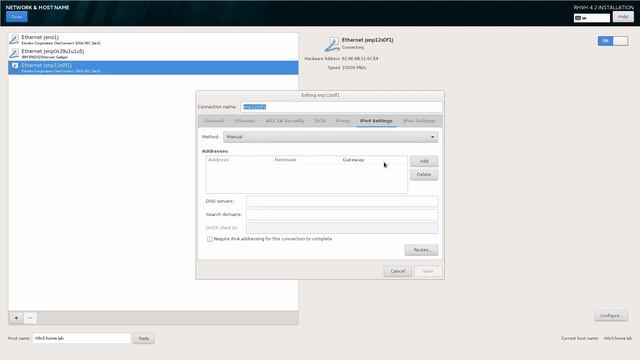Image resolution: width=640 pixels, height=360 pixels.
Task: Click the Connection name field
Action: 341,107
